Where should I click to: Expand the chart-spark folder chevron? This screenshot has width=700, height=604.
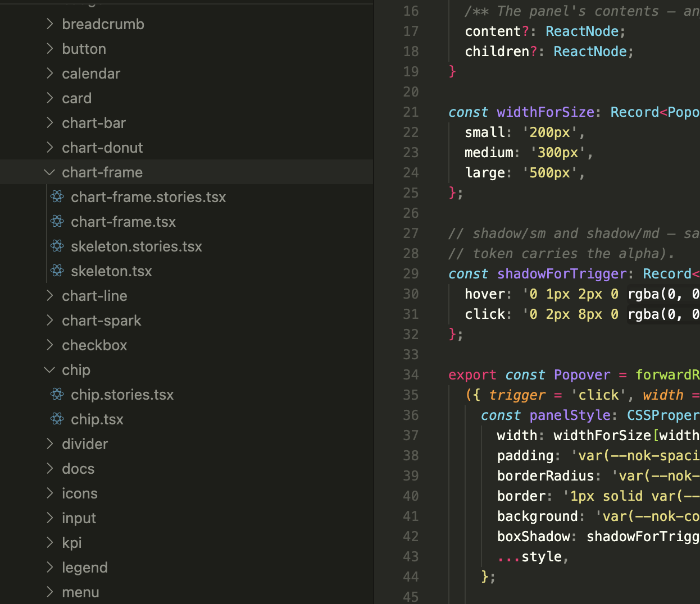point(49,320)
